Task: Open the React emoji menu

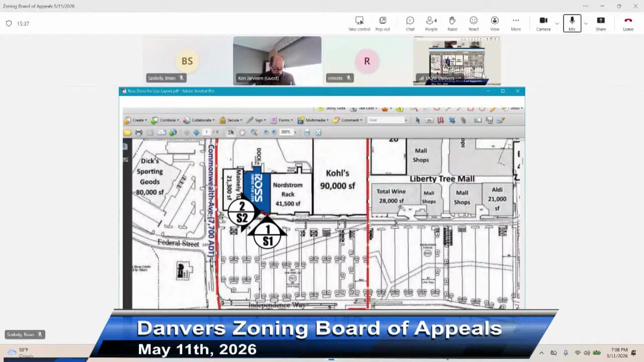Action: click(473, 24)
